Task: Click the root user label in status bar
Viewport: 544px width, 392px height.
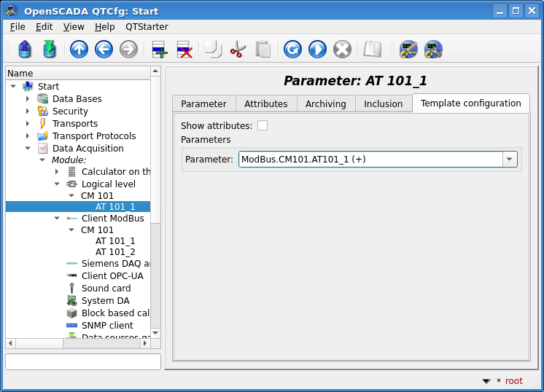Action: 513,381
